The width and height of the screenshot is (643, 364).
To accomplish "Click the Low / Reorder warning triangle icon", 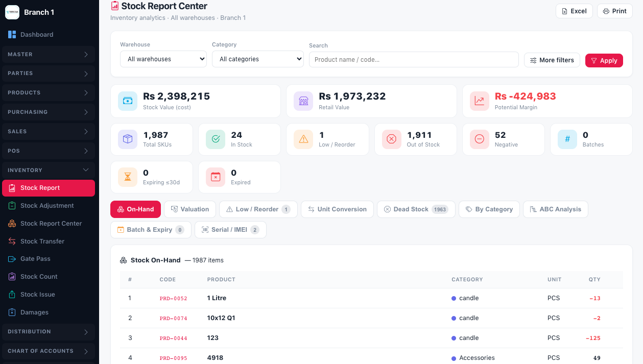I will (x=303, y=139).
